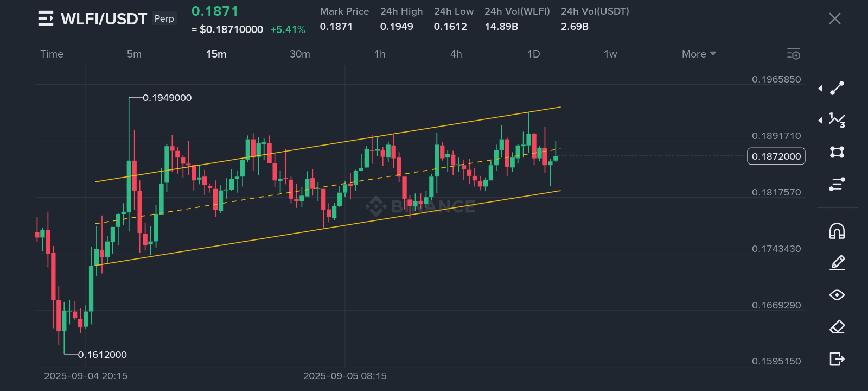Click the 0.1669290 price axis label
868x391 pixels.
point(776,305)
